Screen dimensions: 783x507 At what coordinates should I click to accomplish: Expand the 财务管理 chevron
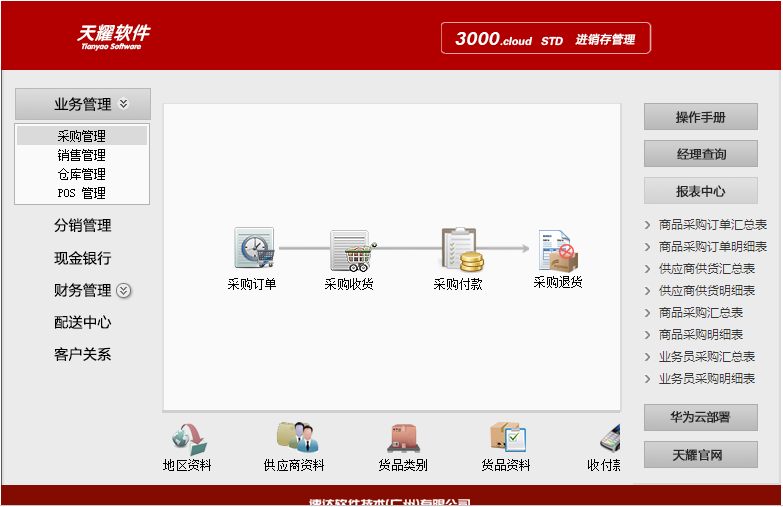[x=124, y=291]
